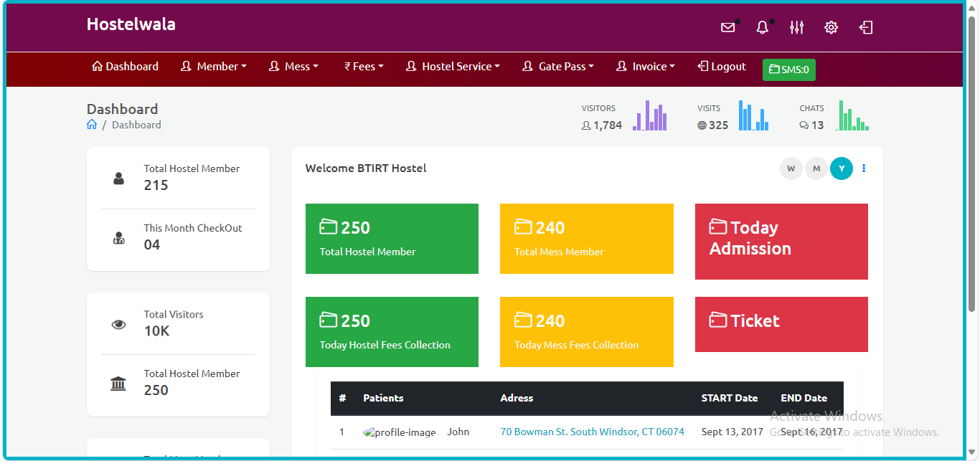Open the equalizer sliders icon in header

pyautogui.click(x=796, y=27)
